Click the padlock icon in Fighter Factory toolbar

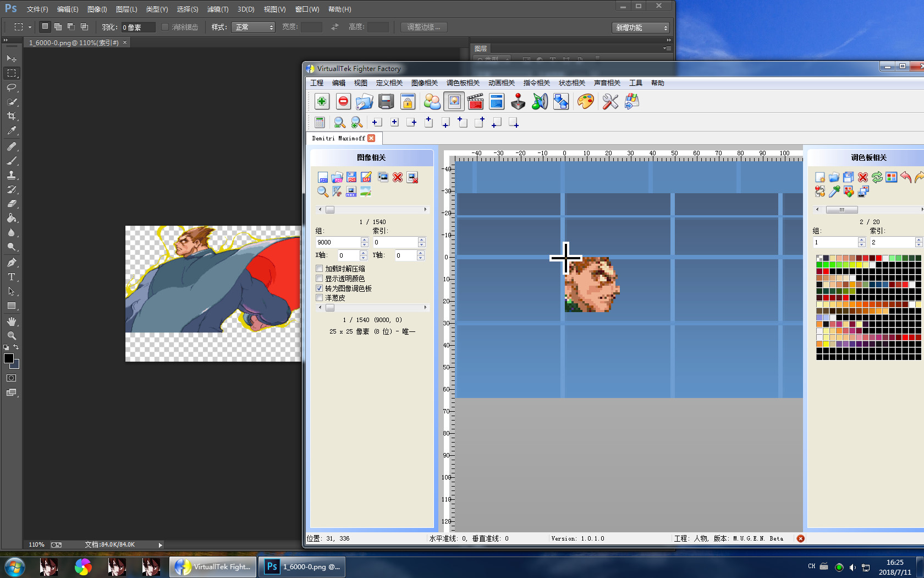408,101
